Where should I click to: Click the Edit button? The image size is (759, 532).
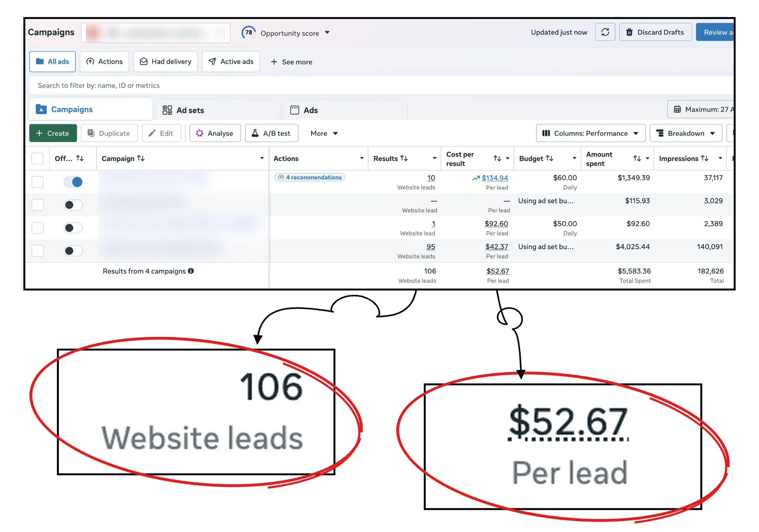161,133
